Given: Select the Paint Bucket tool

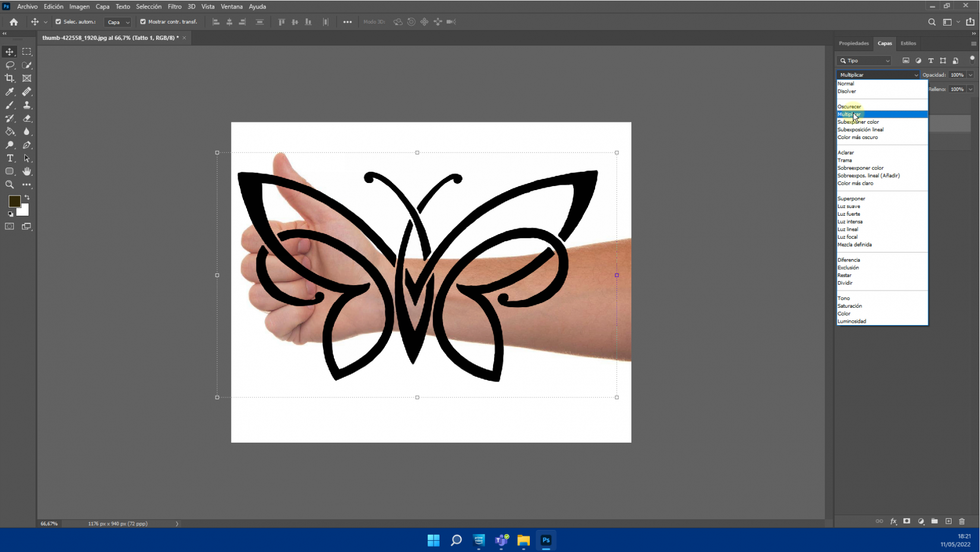Looking at the screenshot, I should (10, 131).
